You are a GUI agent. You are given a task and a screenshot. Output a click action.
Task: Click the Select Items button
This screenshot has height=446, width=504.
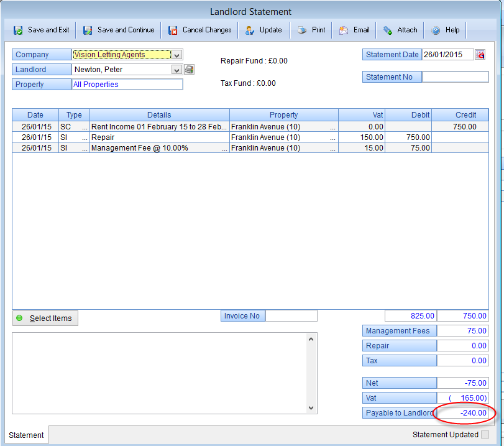click(x=45, y=318)
